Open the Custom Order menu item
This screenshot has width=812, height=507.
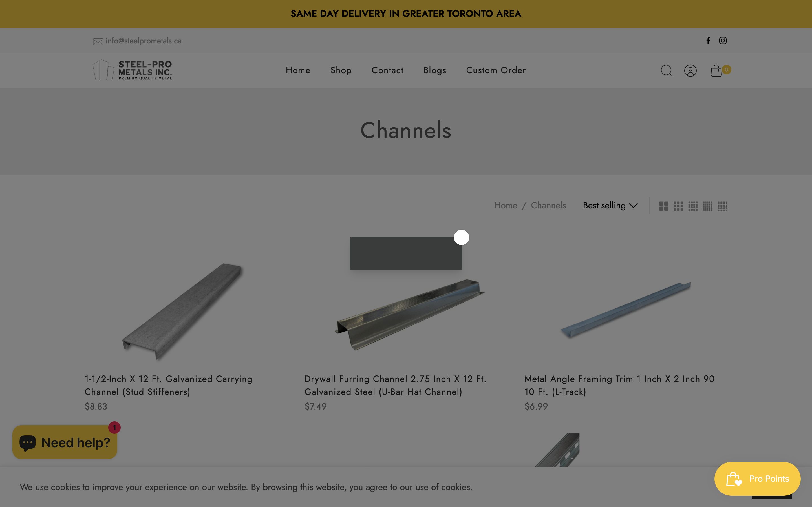pos(496,70)
